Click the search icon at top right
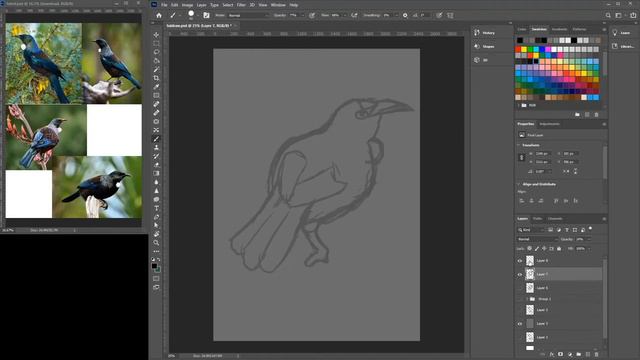 [x=608, y=15]
